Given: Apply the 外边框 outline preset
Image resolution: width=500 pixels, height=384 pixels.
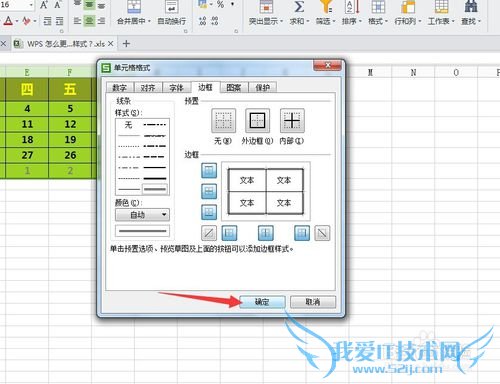Looking at the screenshot, I should (x=257, y=121).
